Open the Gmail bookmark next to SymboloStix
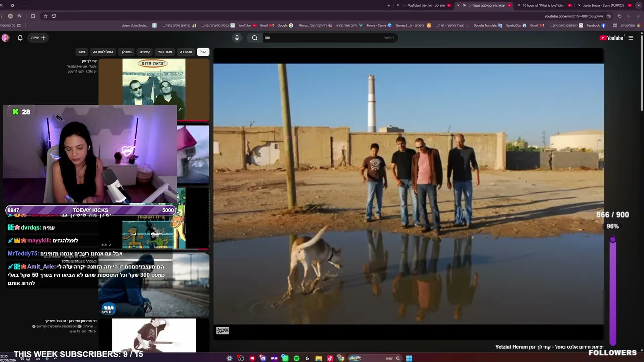Screen dimensions: 644x362 click(x=537, y=25)
